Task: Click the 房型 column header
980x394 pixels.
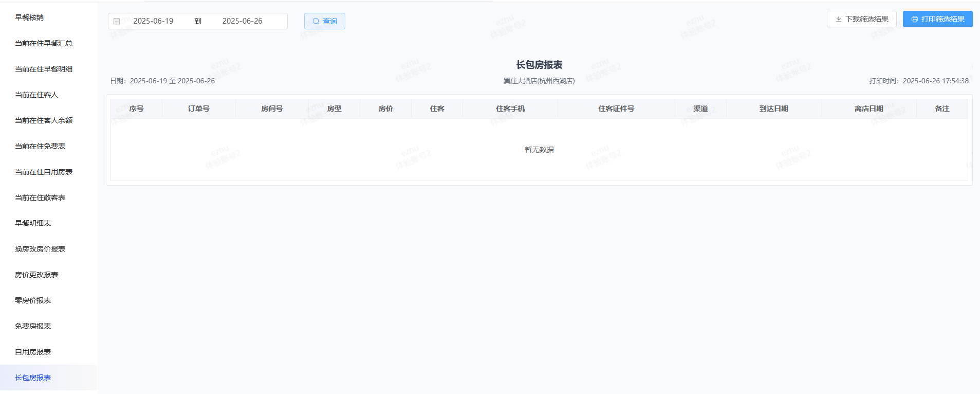Action: [x=335, y=109]
